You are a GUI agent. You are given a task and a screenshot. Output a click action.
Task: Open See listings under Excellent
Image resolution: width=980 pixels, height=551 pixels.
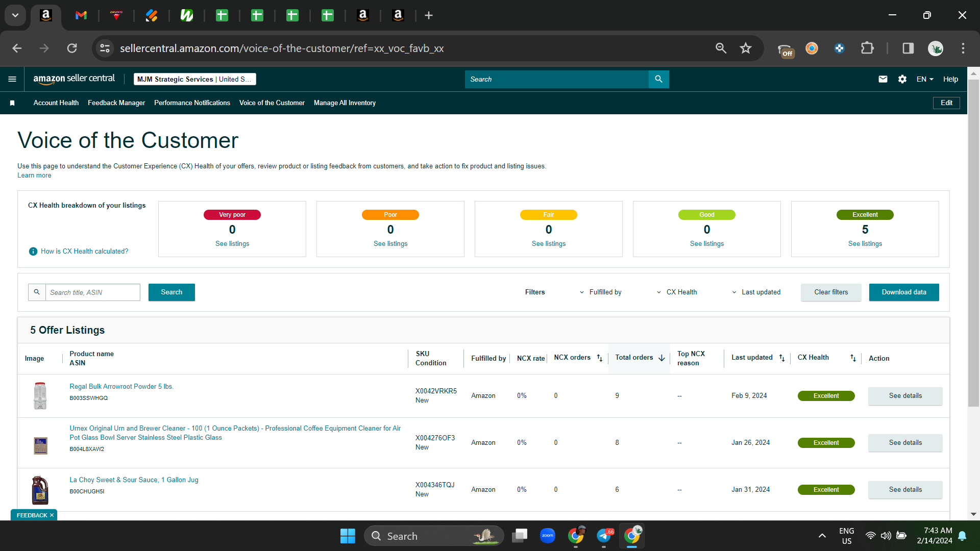[x=865, y=244]
